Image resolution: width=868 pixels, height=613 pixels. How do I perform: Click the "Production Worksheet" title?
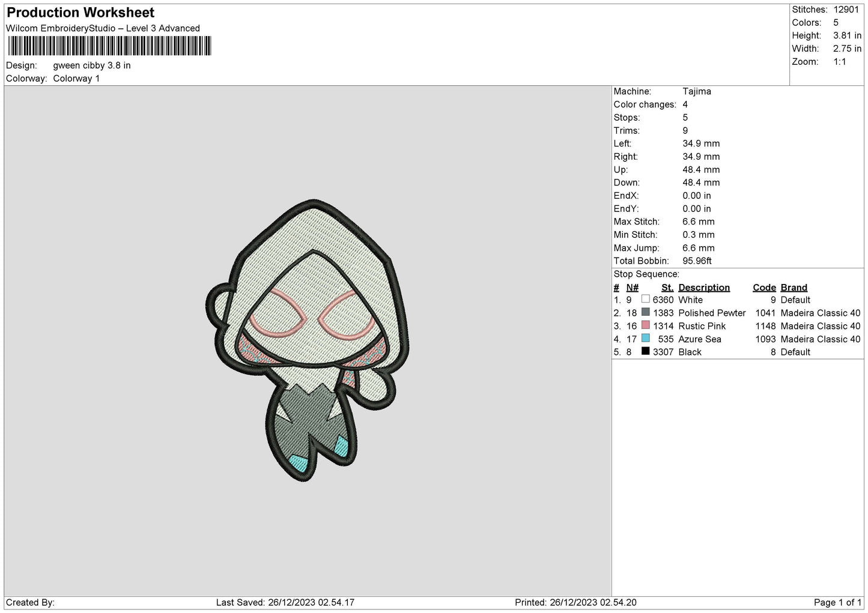point(80,12)
